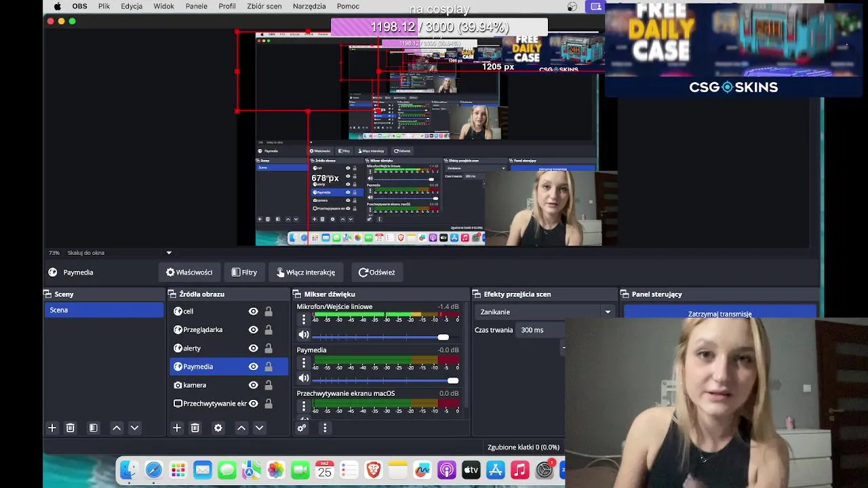
Task: Mute the Mikrofon/Wejście liniowe channel
Action: pos(304,335)
